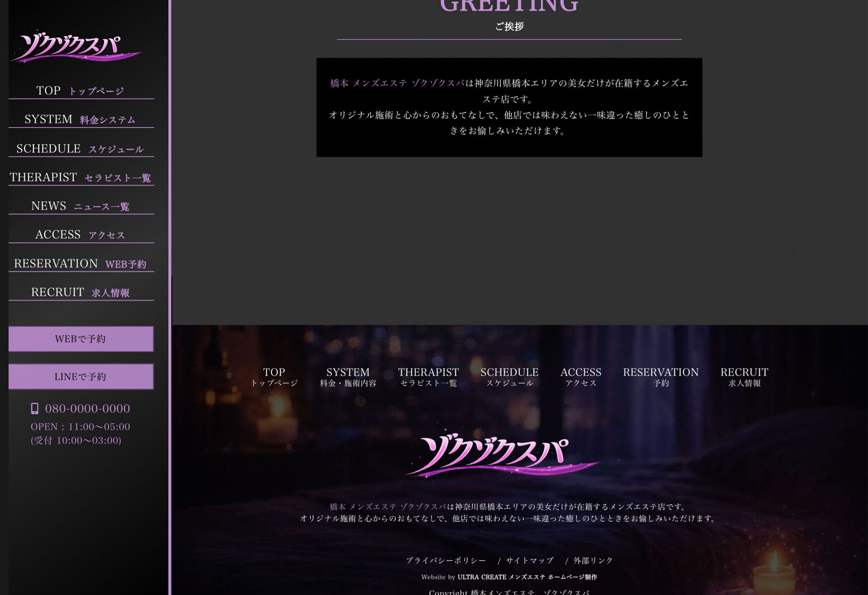Screen dimensions: 868x595
Task: Open ACCESS アクセス in the sidebar
Action: click(x=81, y=235)
